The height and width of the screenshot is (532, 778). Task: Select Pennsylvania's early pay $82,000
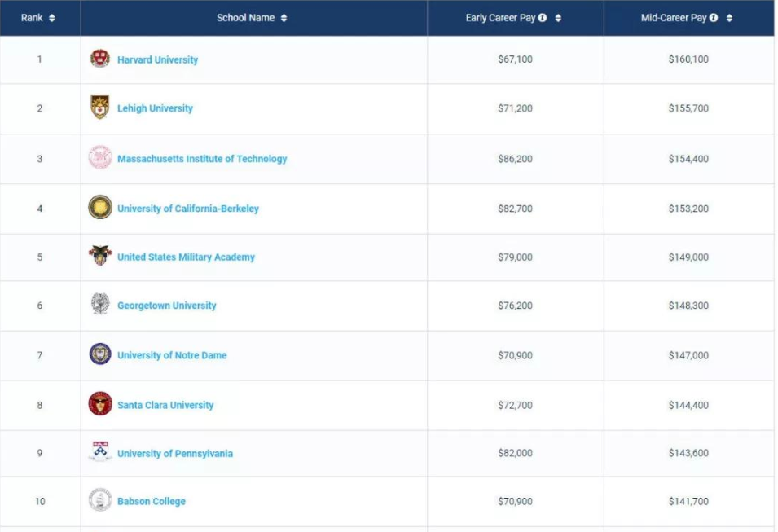point(515,453)
